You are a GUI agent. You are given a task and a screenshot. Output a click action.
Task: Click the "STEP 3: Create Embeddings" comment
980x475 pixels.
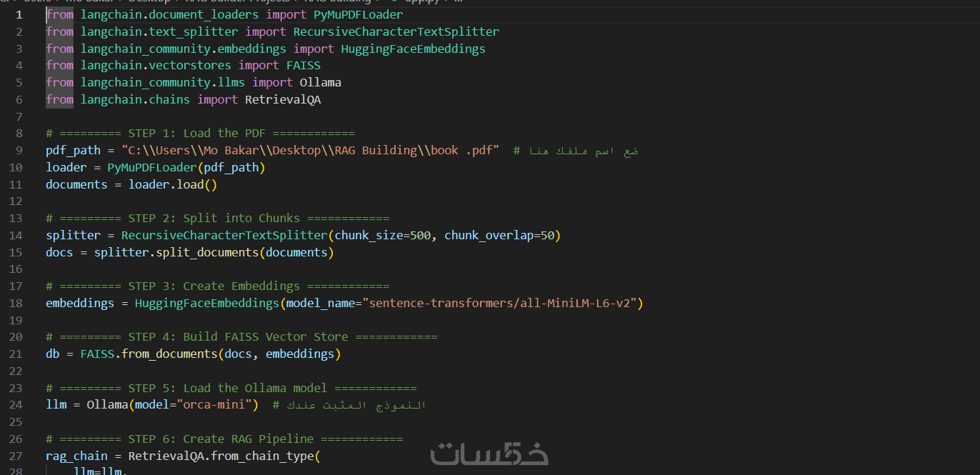click(x=217, y=286)
